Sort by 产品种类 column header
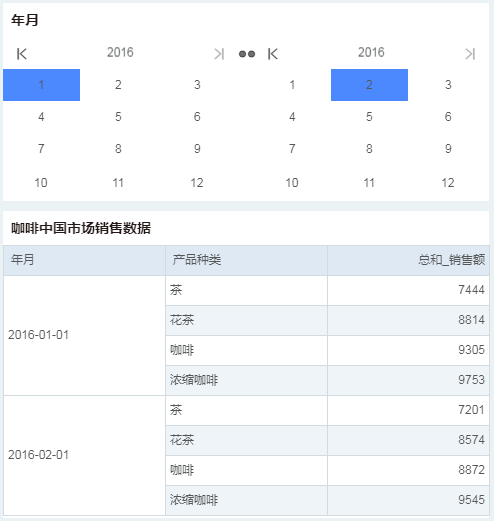Viewport: 494px width, 521px height. [x=247, y=260]
